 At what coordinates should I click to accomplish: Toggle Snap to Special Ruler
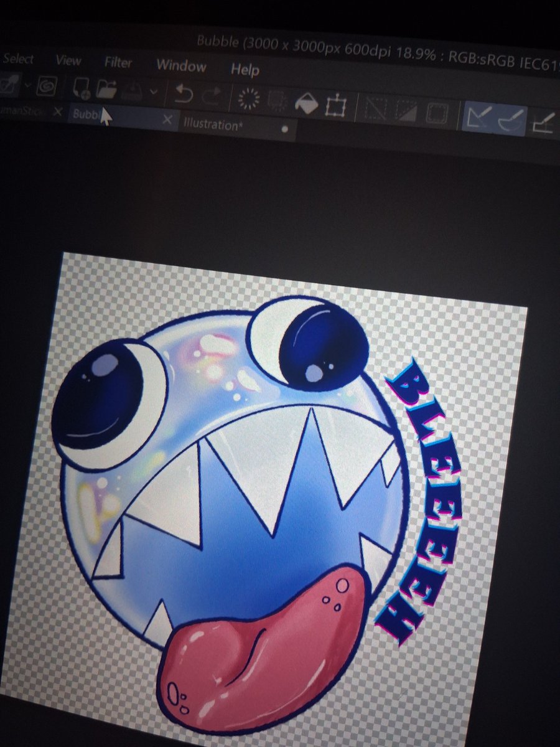coord(511,119)
